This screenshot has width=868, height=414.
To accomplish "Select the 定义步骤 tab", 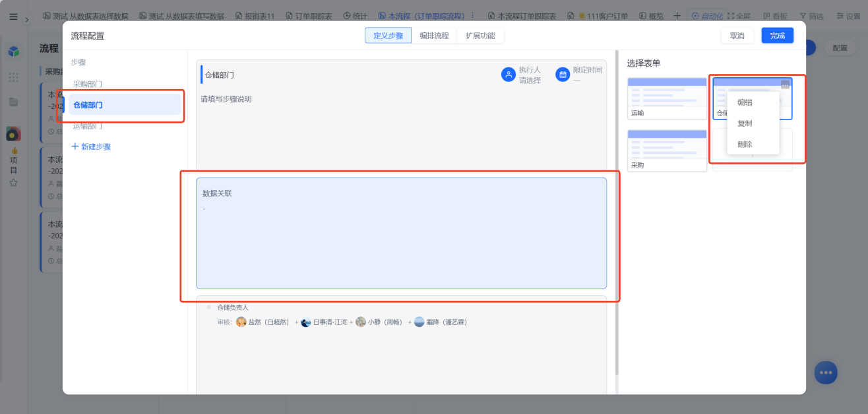I will [x=388, y=36].
